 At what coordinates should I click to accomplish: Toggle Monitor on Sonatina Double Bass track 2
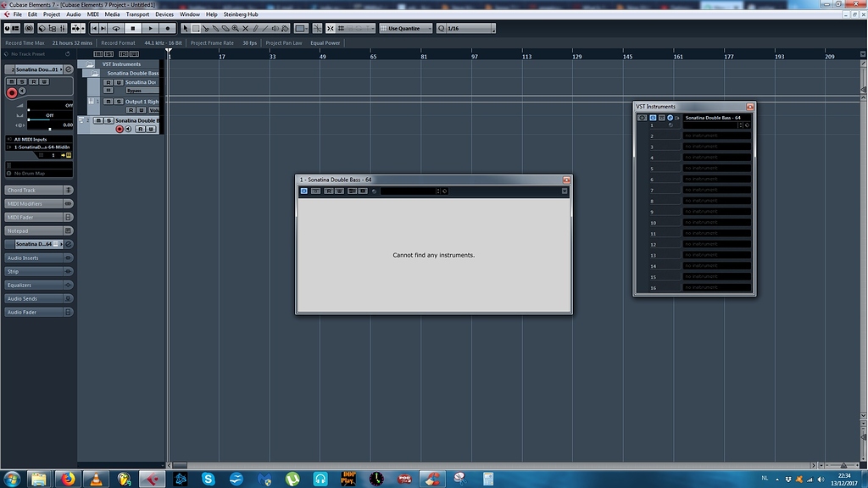(x=128, y=129)
